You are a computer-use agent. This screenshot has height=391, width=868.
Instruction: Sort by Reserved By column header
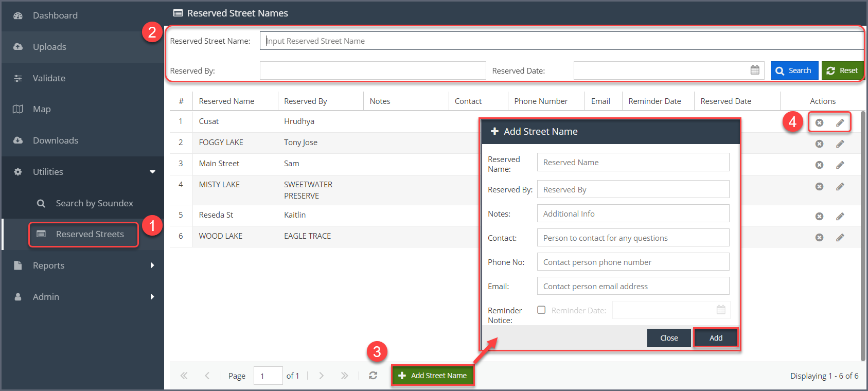tap(321, 101)
